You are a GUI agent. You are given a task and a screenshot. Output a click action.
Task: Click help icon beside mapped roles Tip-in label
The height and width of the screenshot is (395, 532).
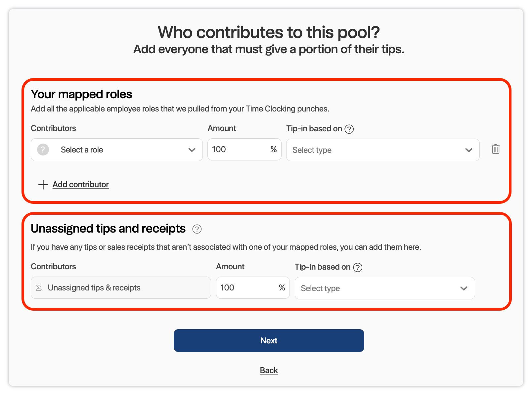point(349,129)
